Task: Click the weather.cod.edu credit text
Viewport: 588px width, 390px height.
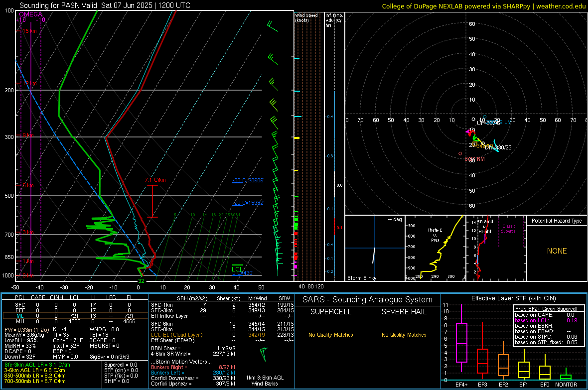Action: tap(484, 6)
